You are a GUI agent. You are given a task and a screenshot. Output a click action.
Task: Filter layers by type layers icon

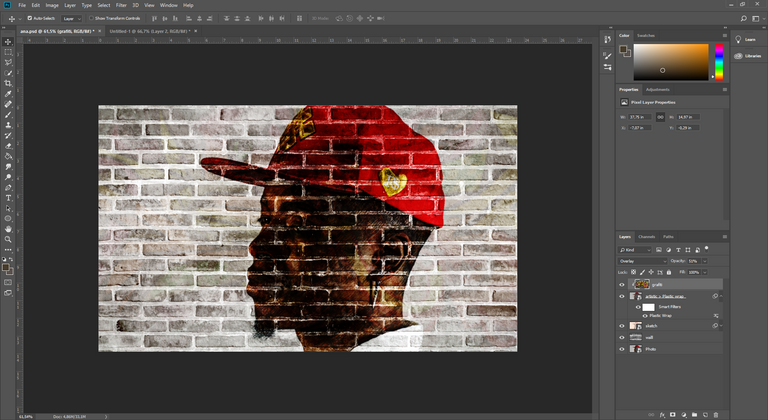pyautogui.click(x=678, y=250)
